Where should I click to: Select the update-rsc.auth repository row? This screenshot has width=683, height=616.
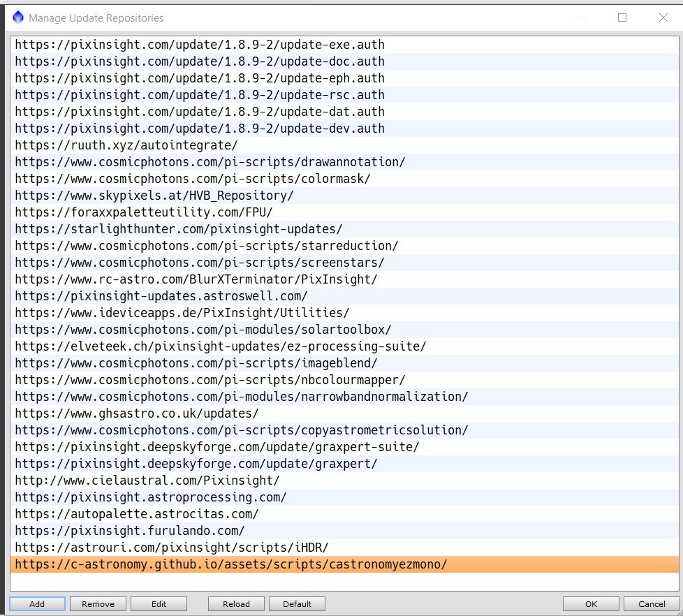[344, 95]
